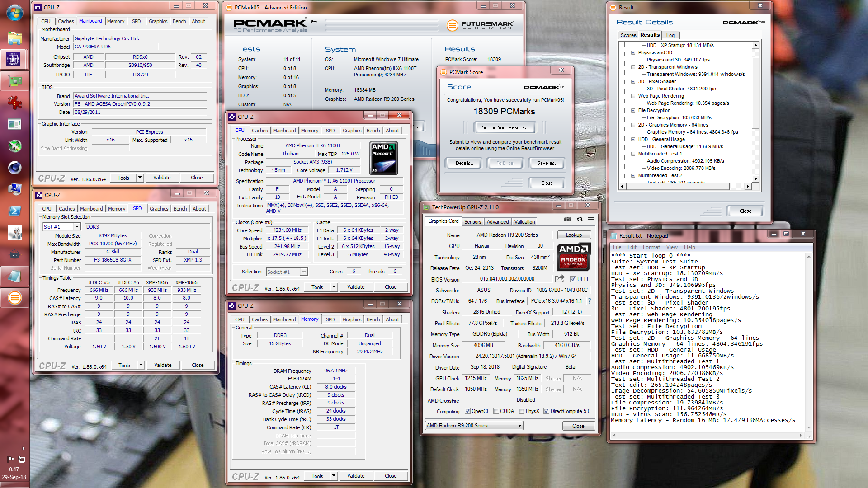This screenshot has height=488, width=868.
Task: Open the GPU-Z hamburger menu
Action: (591, 219)
